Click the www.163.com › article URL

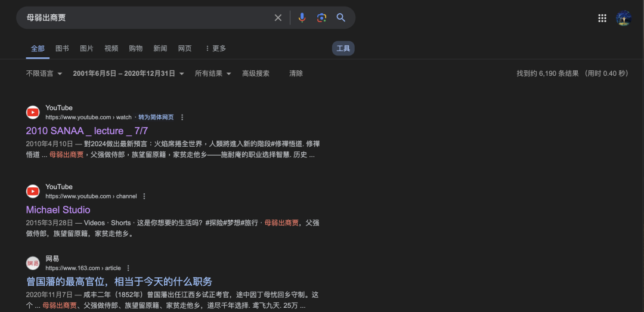(x=83, y=268)
